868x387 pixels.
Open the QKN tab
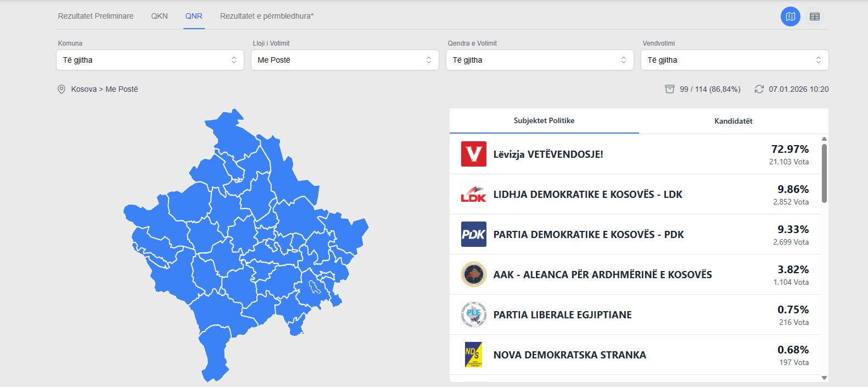coord(159,16)
